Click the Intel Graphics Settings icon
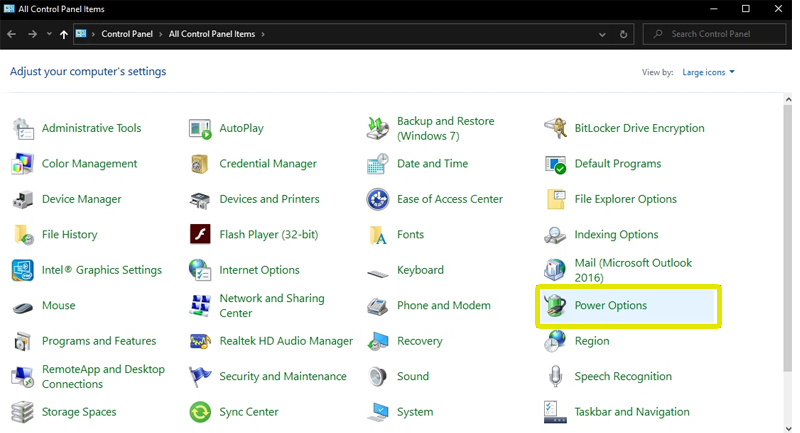The height and width of the screenshot is (433, 800). point(23,270)
